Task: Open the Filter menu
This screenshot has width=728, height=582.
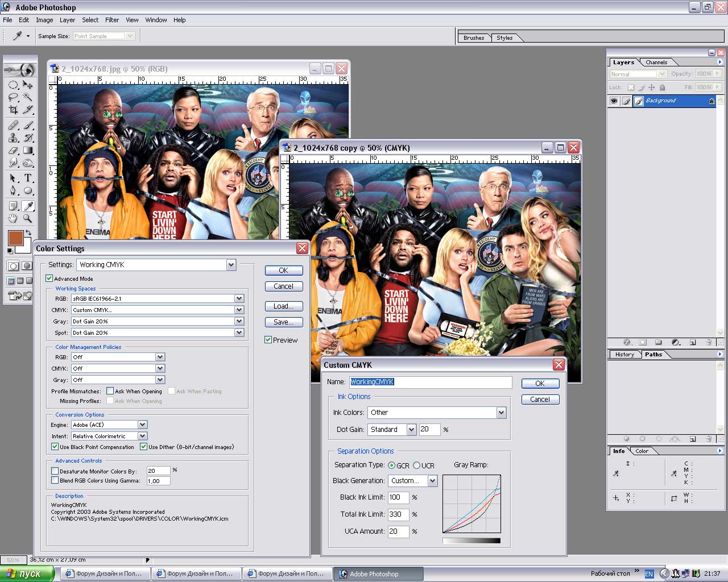Action: pyautogui.click(x=112, y=20)
